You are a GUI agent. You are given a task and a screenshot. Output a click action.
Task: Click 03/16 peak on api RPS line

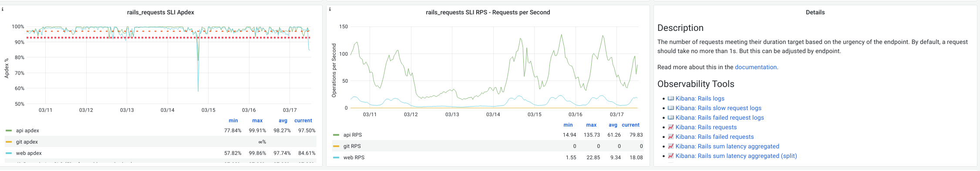561,35
